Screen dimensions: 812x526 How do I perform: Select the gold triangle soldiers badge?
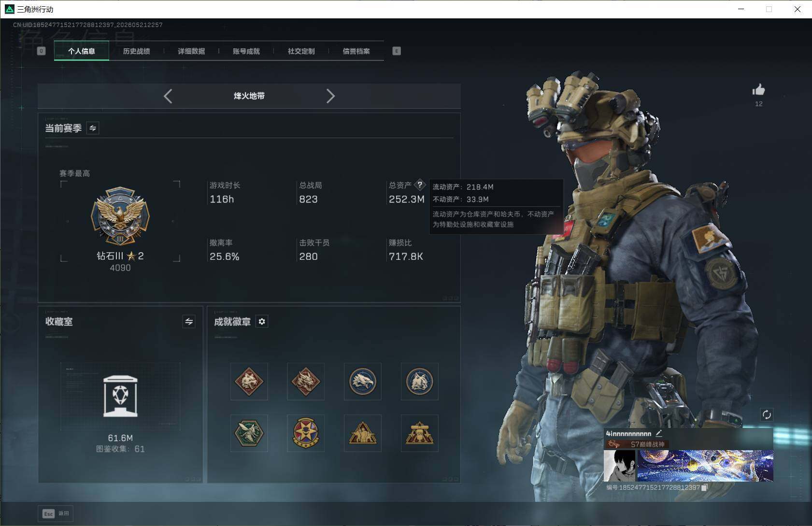(x=363, y=433)
